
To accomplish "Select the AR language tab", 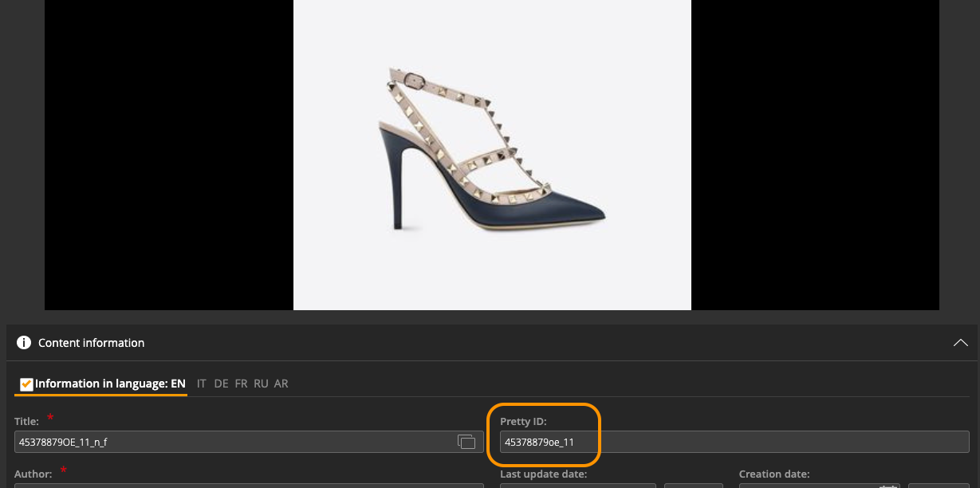I will coord(281,384).
